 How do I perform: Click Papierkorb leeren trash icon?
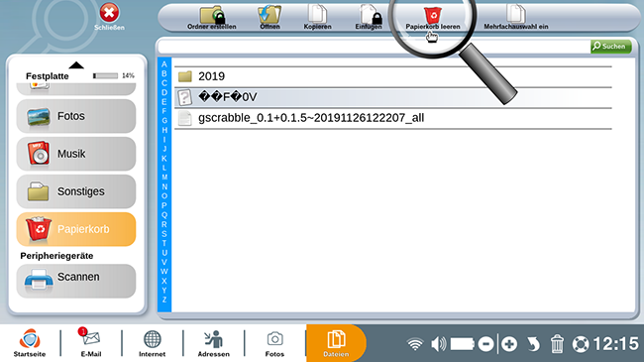[433, 15]
